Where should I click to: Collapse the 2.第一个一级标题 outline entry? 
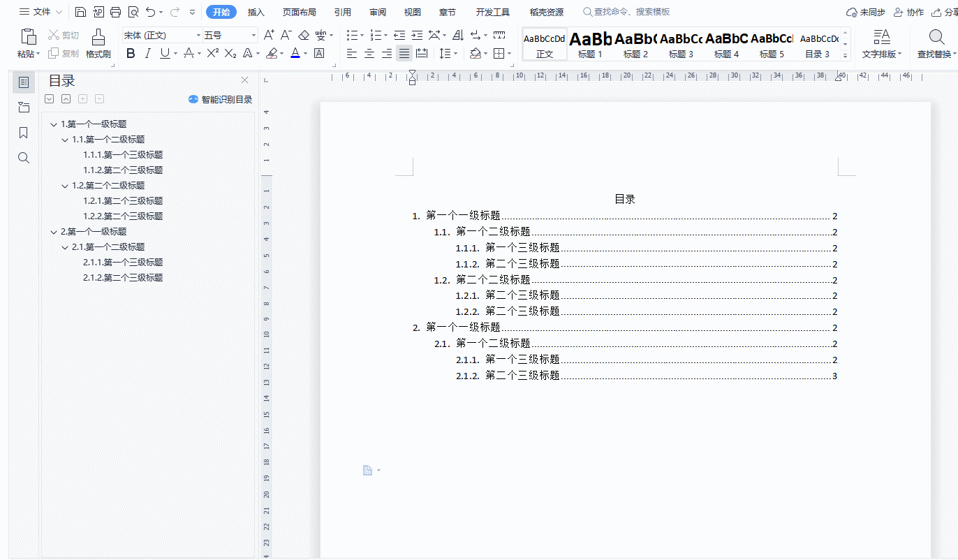(x=53, y=231)
